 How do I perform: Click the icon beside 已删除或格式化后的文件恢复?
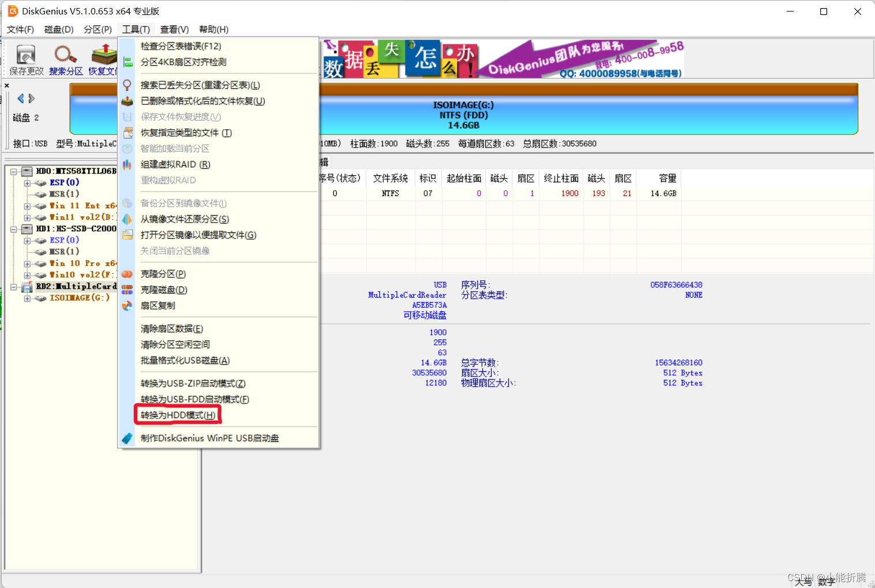coord(127,101)
